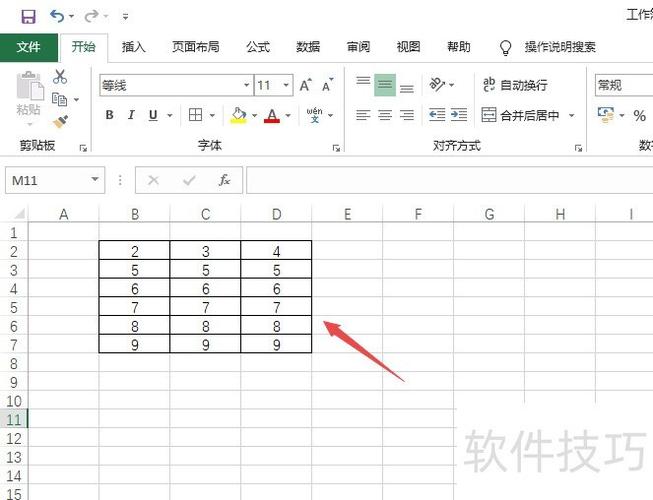Click the Increase Indent icon
653x500 pixels.
[x=459, y=114]
